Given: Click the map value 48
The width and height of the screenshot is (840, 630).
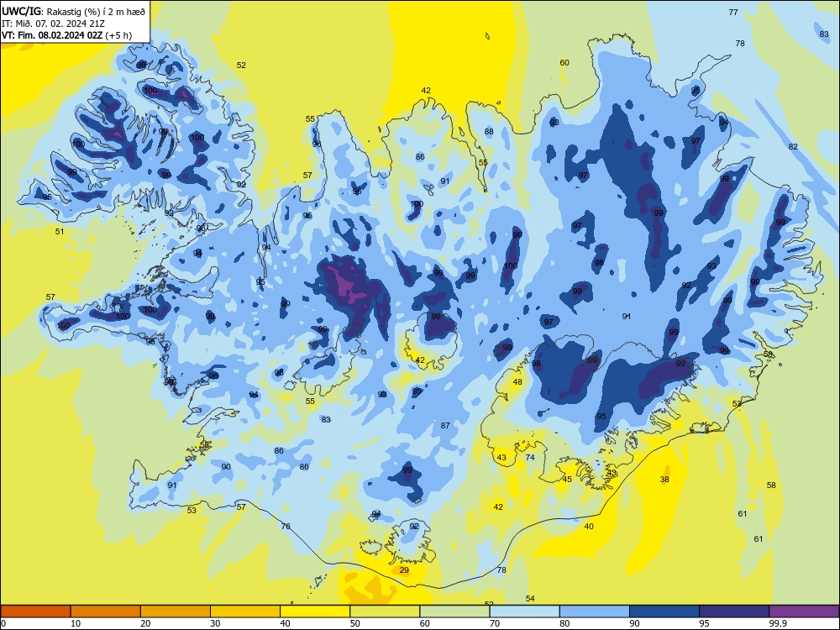Looking at the screenshot, I should tap(517, 382).
